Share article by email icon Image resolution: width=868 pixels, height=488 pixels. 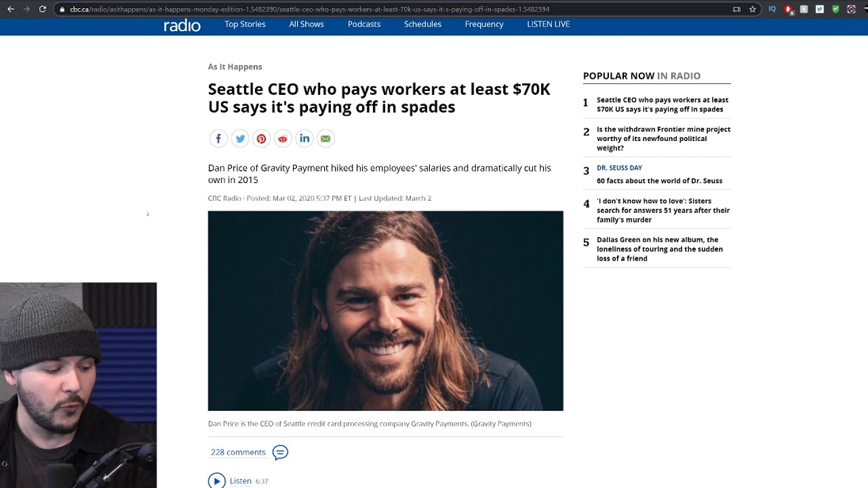[x=325, y=138]
